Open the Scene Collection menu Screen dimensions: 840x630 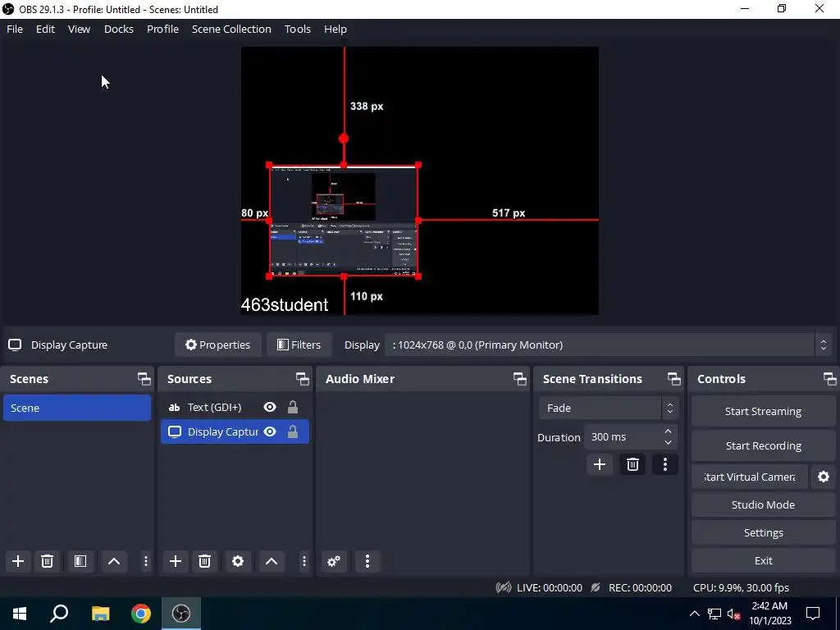coord(231,29)
